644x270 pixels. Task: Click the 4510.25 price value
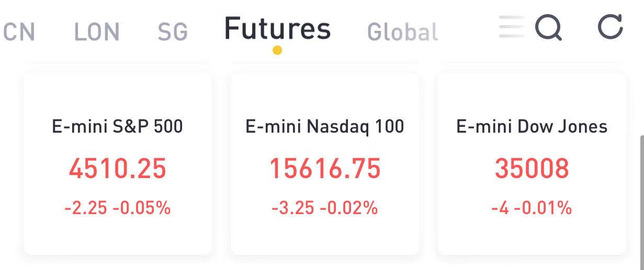click(x=118, y=169)
